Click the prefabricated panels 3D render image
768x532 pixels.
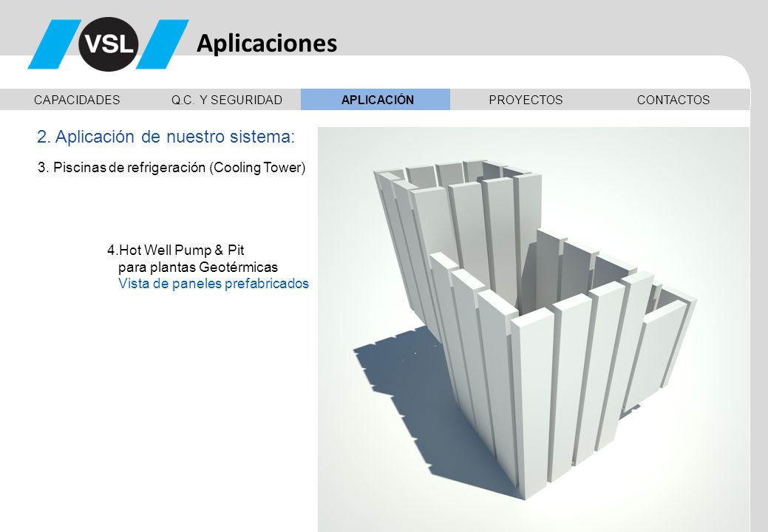534,330
